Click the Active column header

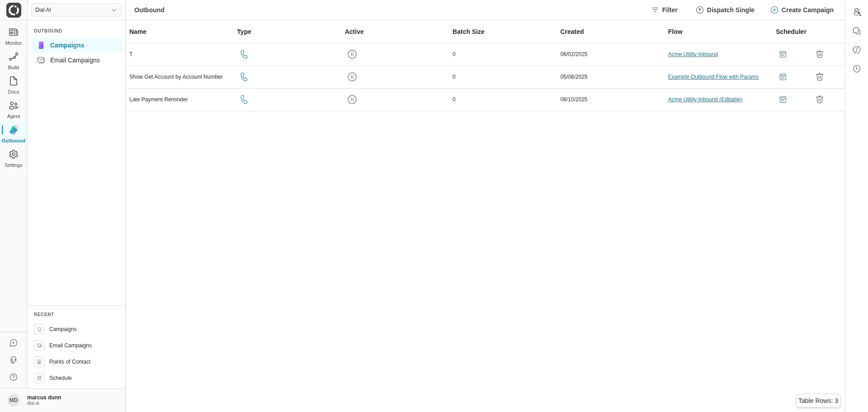[354, 32]
